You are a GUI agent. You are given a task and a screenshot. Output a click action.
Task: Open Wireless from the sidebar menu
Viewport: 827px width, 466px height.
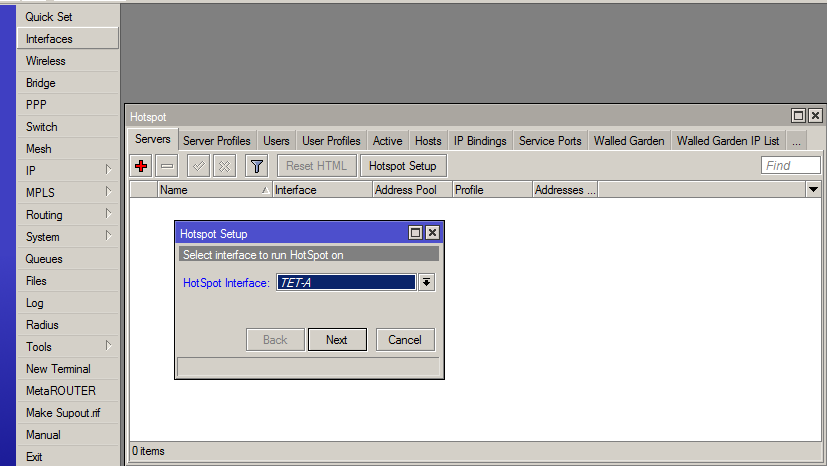pos(68,61)
